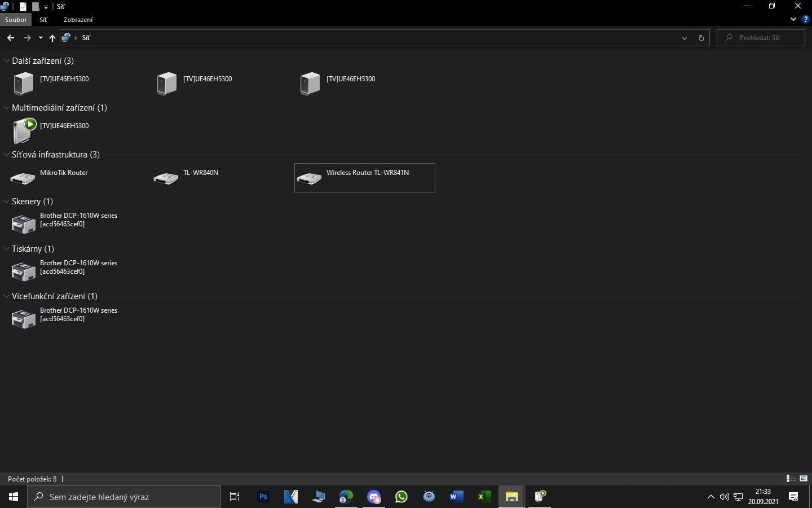Screen dimensions: 812x508
Task: Open Task View on the taskbar
Action: (235, 497)
